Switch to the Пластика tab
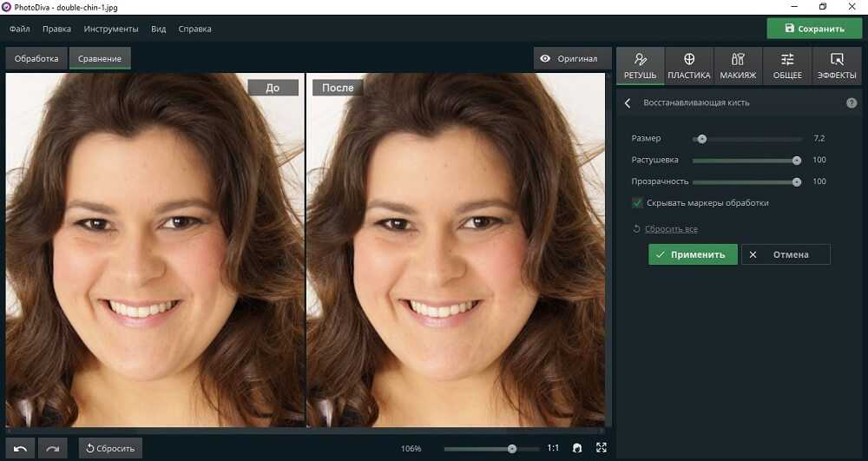This screenshot has height=461, width=868. click(689, 66)
